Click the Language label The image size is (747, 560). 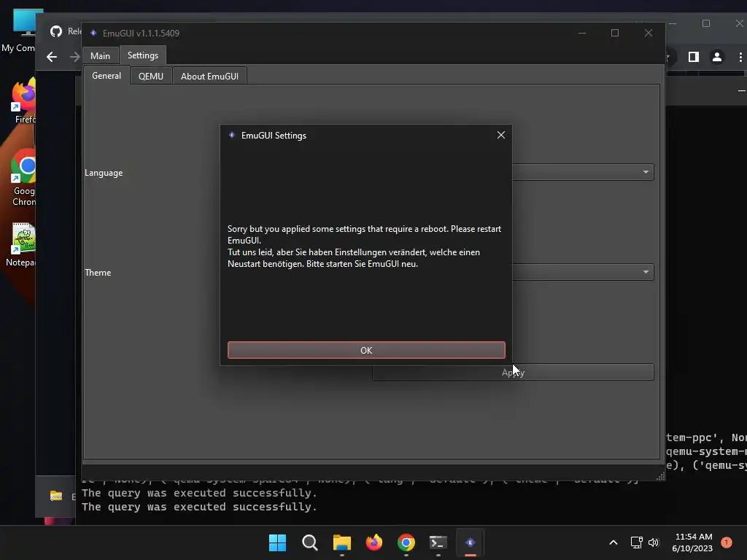pos(104,173)
